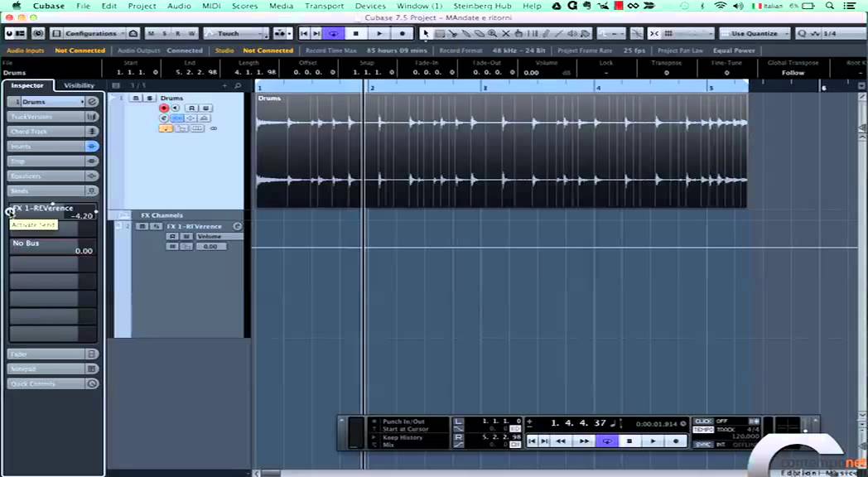Click the Drums audio event waveform

(x=502, y=151)
